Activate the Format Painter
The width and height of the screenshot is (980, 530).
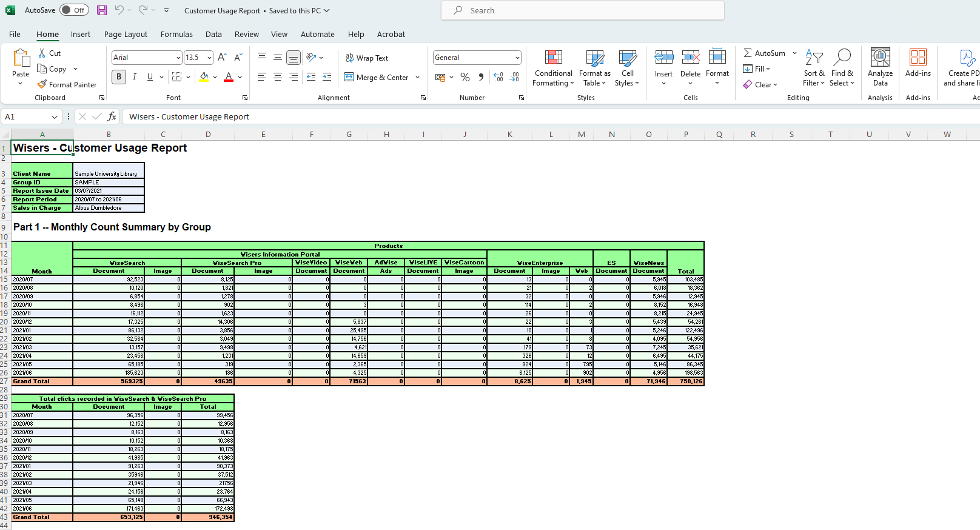click(x=67, y=85)
